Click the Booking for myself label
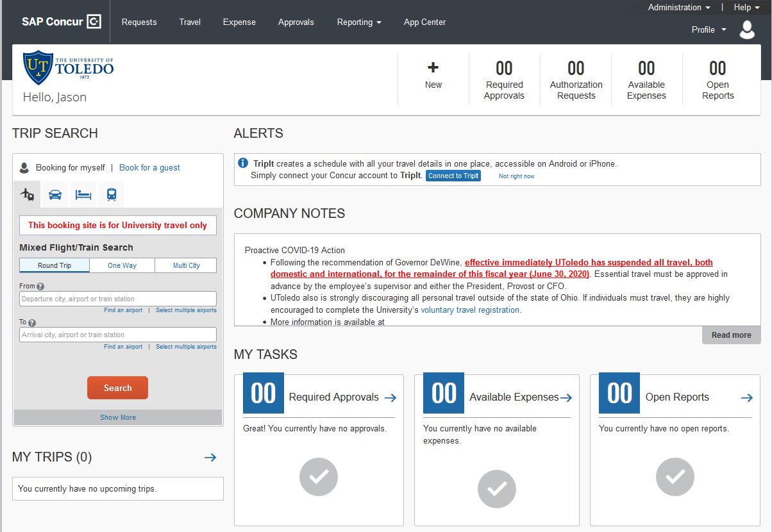The height and width of the screenshot is (532, 772). (x=71, y=168)
